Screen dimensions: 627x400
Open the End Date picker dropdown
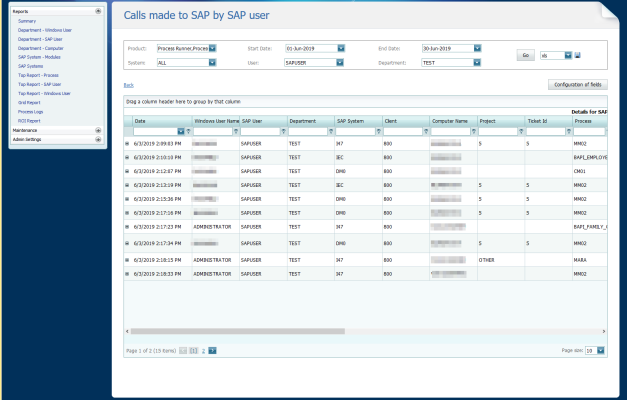pyautogui.click(x=477, y=48)
